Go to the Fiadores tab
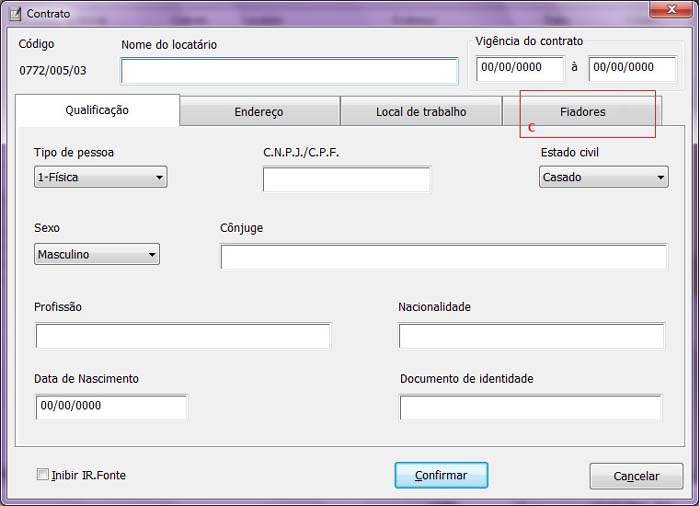700x506 pixels. (x=583, y=112)
